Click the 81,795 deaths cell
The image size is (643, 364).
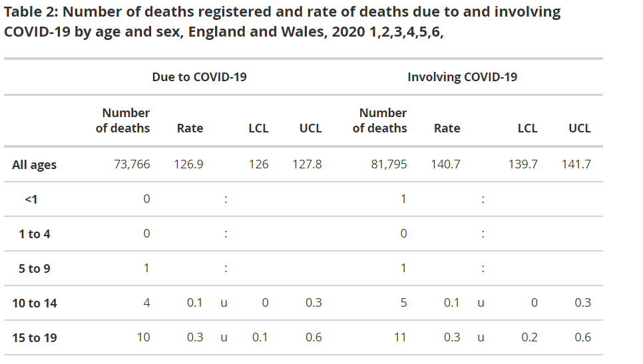[x=389, y=164]
